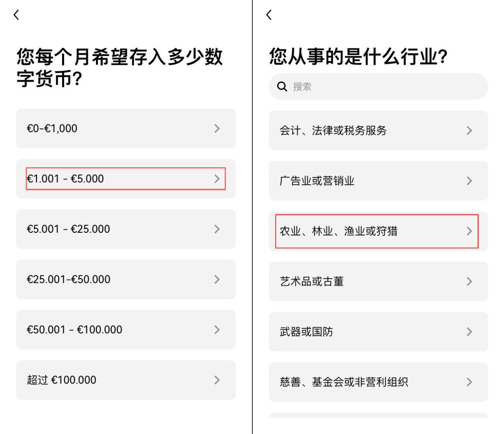The width and height of the screenshot is (504, 434).
Task: Focus the 搜索 industry search field
Action: click(384, 87)
